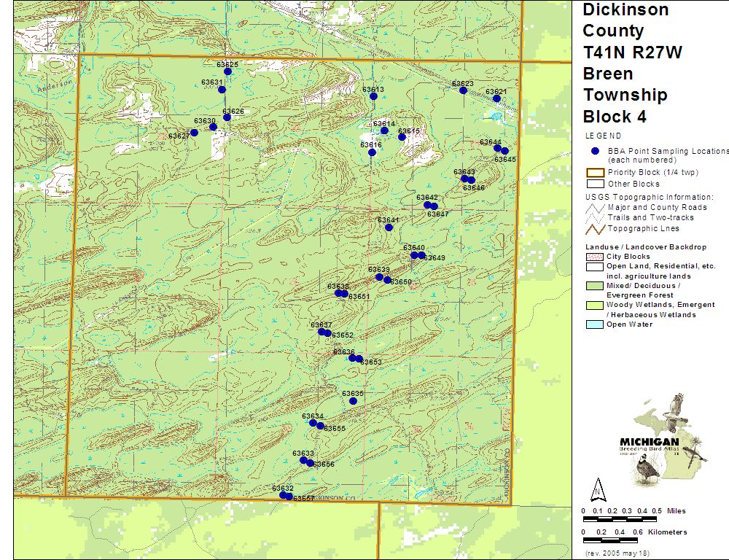Click the City Blocks color swatch

coord(595,257)
